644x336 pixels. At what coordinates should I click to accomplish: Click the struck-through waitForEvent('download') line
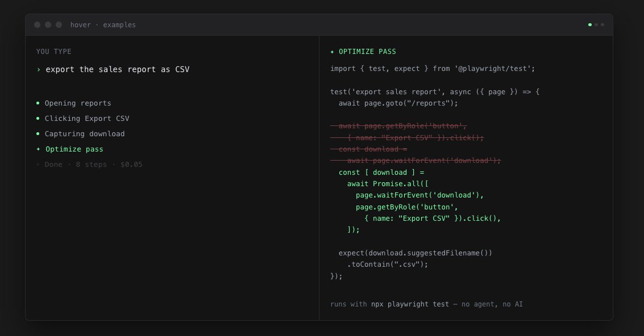(416, 161)
